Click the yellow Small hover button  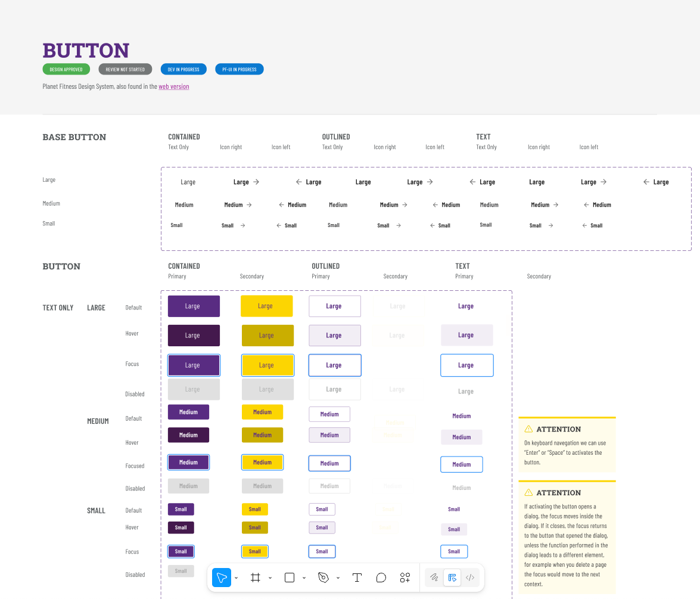click(255, 527)
